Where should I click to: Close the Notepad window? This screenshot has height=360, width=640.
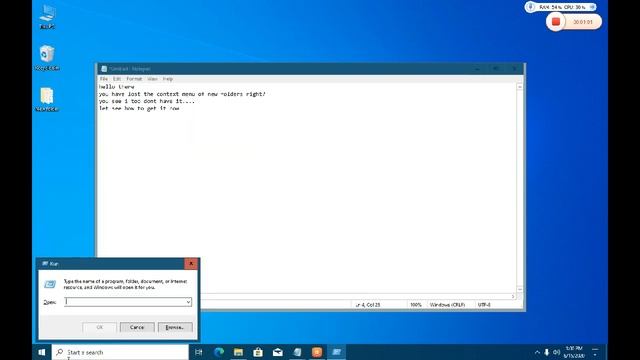coord(514,69)
